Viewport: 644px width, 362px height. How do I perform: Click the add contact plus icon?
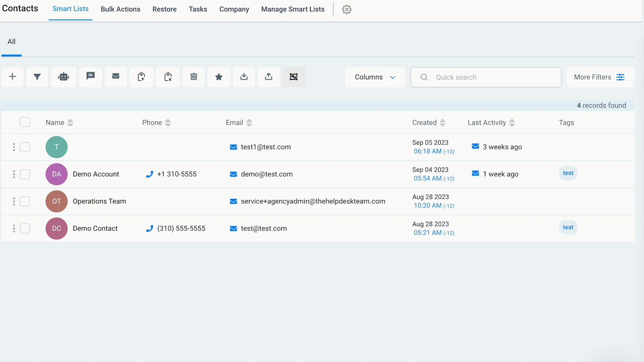12,77
